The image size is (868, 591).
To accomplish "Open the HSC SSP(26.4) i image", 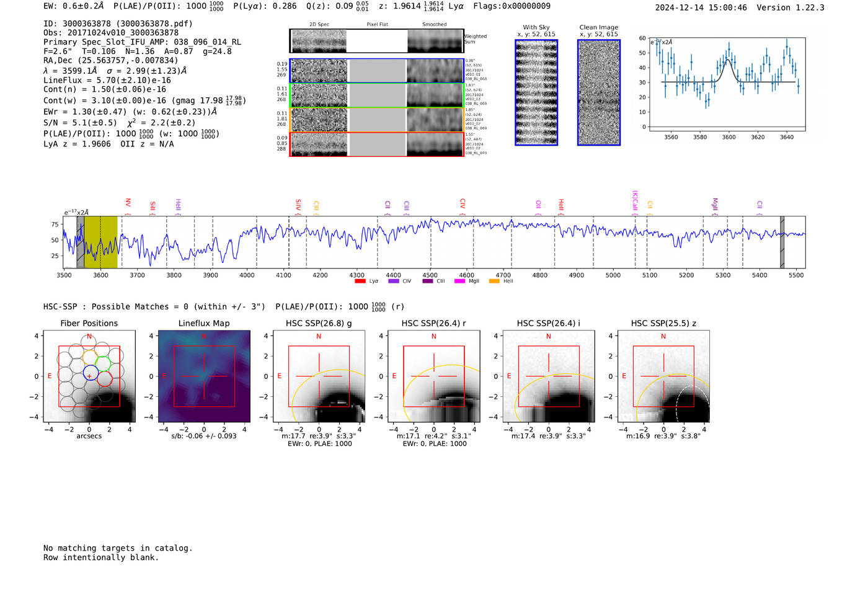I will pos(549,377).
